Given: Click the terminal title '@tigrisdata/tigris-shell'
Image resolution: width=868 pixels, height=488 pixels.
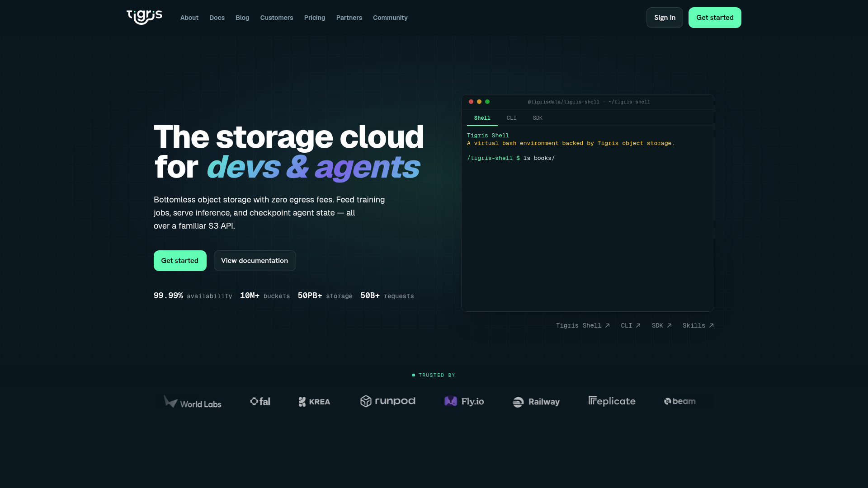Looking at the screenshot, I should point(589,102).
